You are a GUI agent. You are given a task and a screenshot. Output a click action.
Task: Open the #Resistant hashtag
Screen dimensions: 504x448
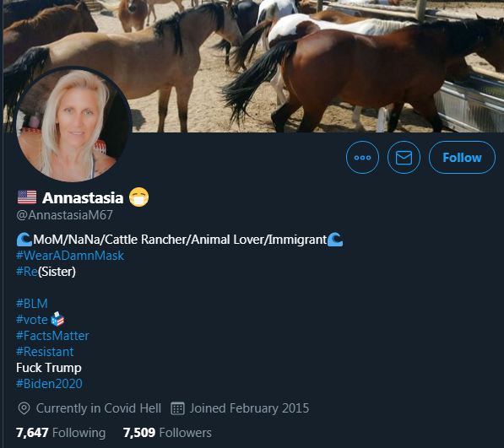45,352
